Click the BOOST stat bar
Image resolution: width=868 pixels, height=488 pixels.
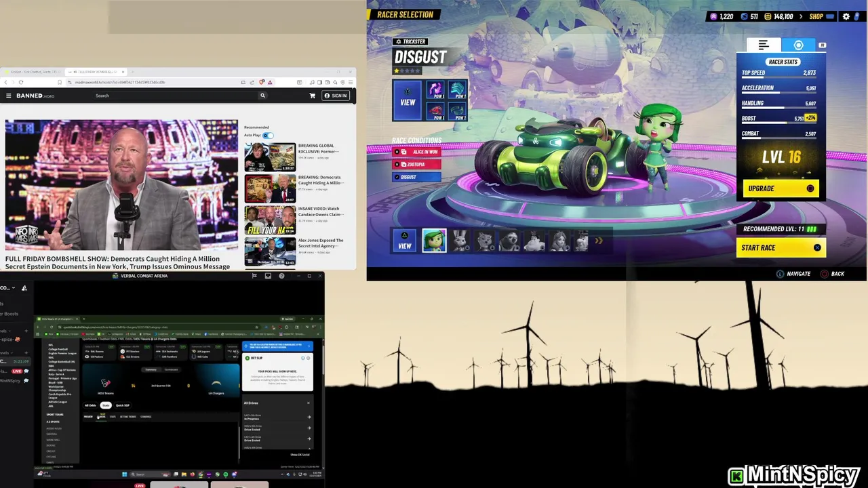778,121
